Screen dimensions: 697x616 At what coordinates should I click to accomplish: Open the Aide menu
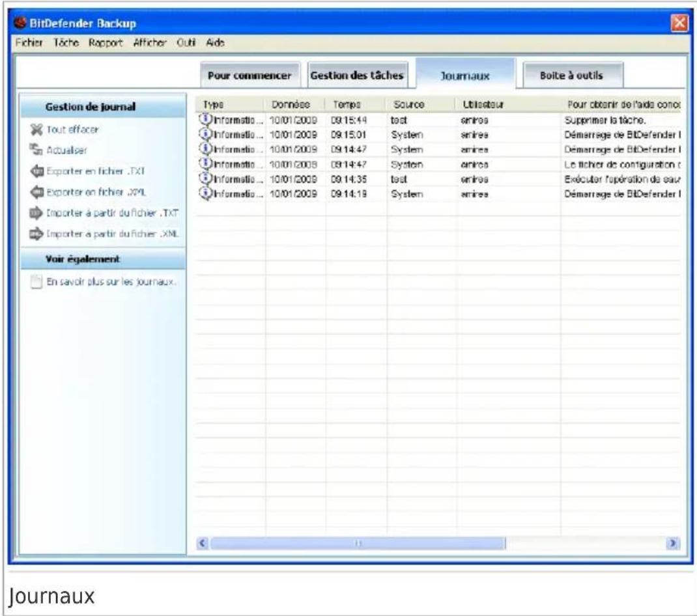pyautogui.click(x=215, y=43)
